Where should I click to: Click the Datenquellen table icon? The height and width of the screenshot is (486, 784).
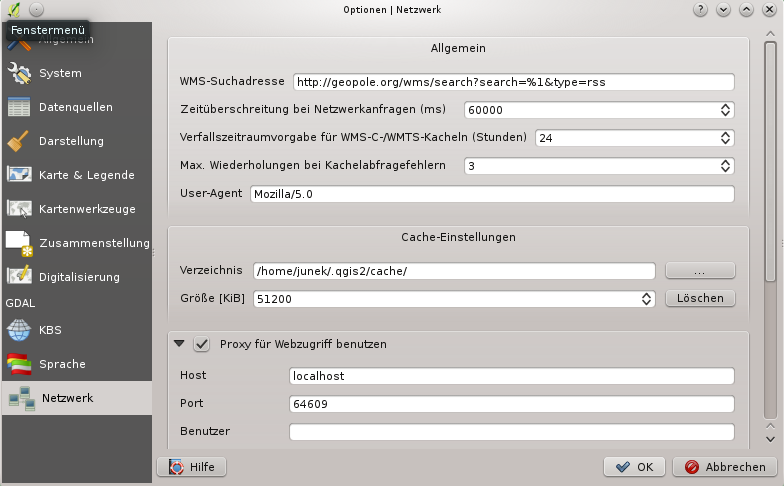point(19,107)
